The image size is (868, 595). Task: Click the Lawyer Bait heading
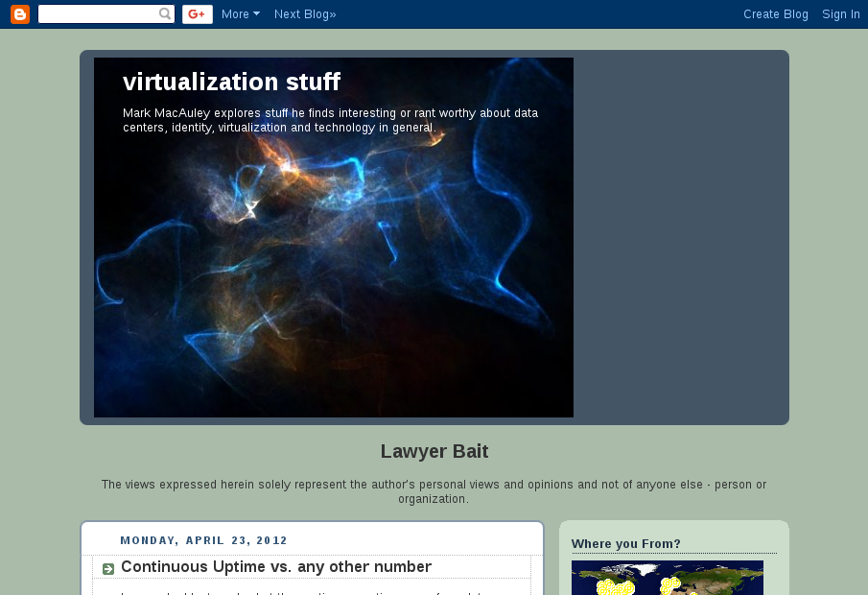434,451
